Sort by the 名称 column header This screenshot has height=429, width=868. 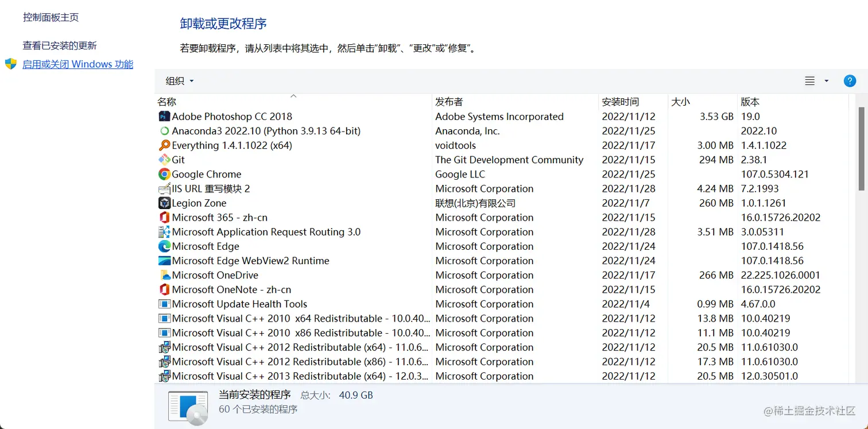click(294, 102)
